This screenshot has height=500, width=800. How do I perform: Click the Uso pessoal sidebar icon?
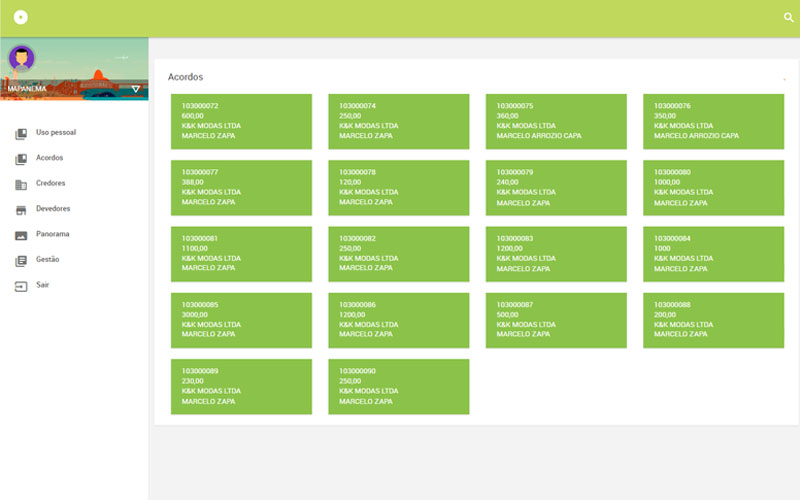click(x=21, y=133)
